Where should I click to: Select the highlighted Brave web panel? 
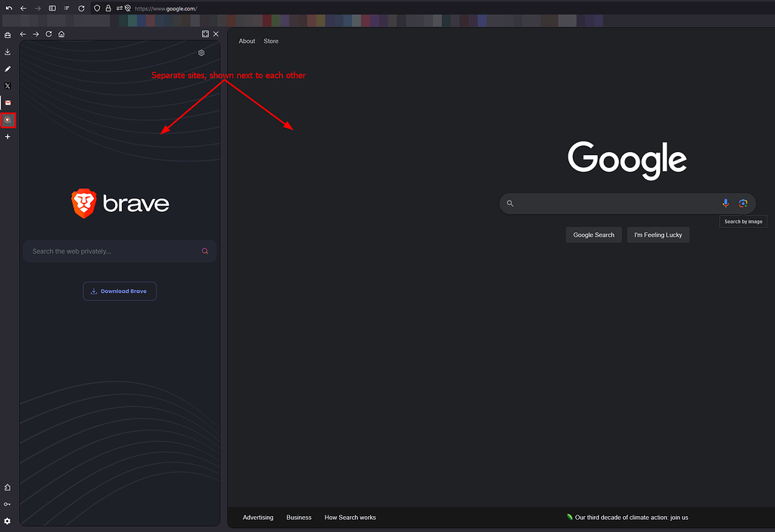tap(8, 120)
